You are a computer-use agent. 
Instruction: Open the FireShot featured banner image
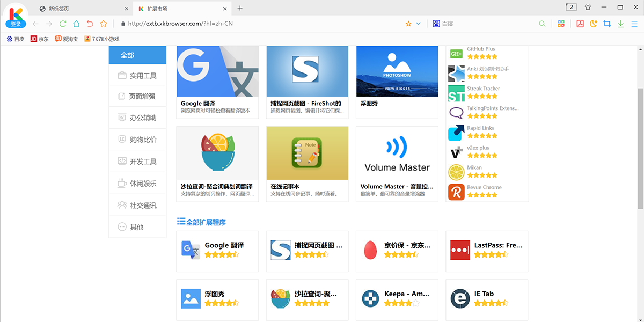(x=308, y=71)
